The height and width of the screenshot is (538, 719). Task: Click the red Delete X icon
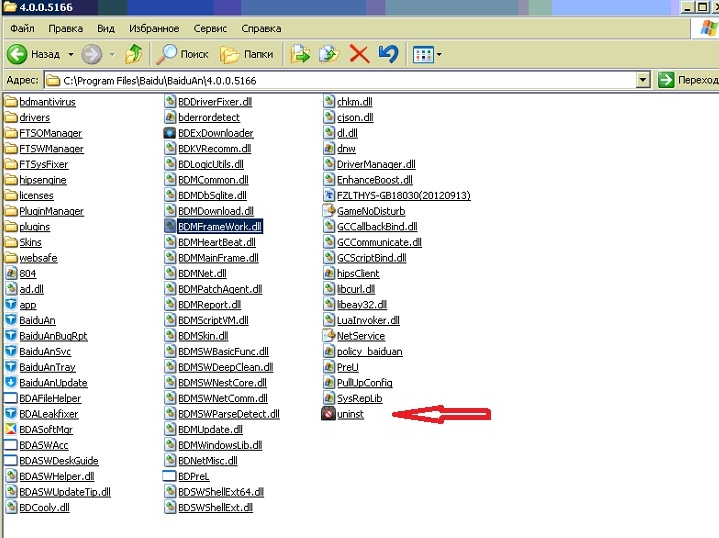click(x=359, y=54)
